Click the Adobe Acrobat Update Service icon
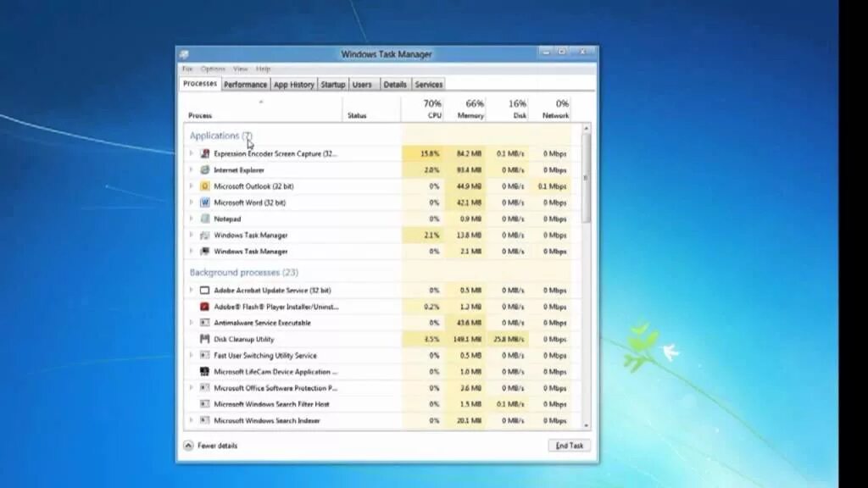This screenshot has width=868, height=488. click(205, 290)
